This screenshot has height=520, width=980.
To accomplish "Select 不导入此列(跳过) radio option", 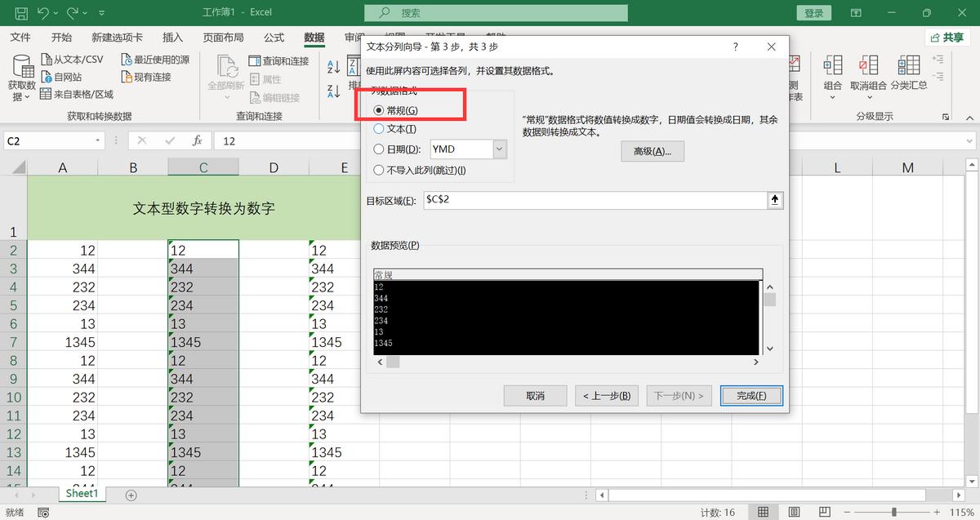I will click(x=379, y=171).
